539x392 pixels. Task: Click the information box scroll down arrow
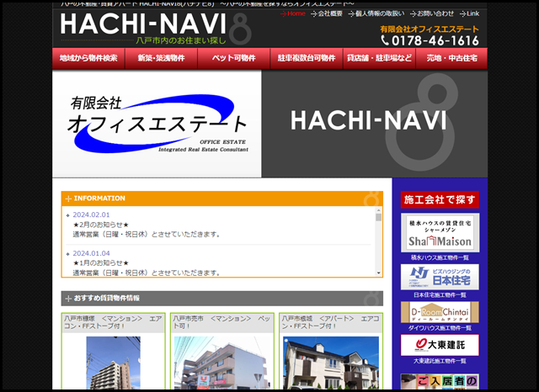tap(378, 273)
